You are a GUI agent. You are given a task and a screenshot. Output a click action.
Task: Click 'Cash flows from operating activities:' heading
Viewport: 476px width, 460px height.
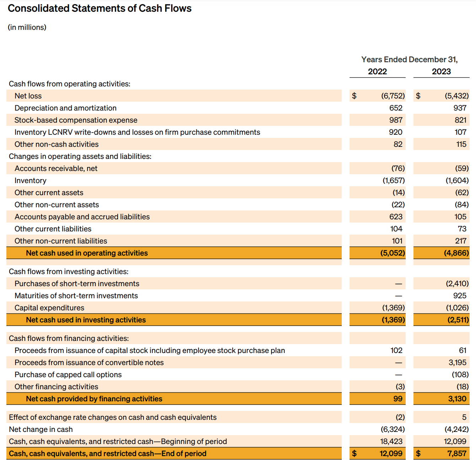coord(70,84)
